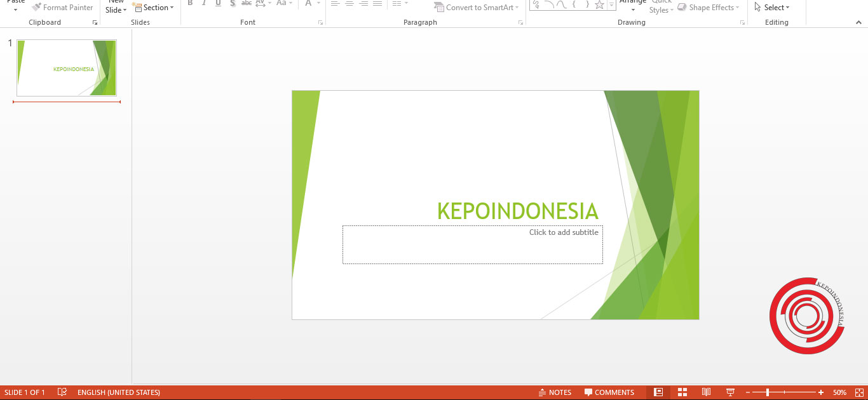Select the Scribble shape
Image resolution: width=868 pixels, height=400 pixels.
click(536, 4)
